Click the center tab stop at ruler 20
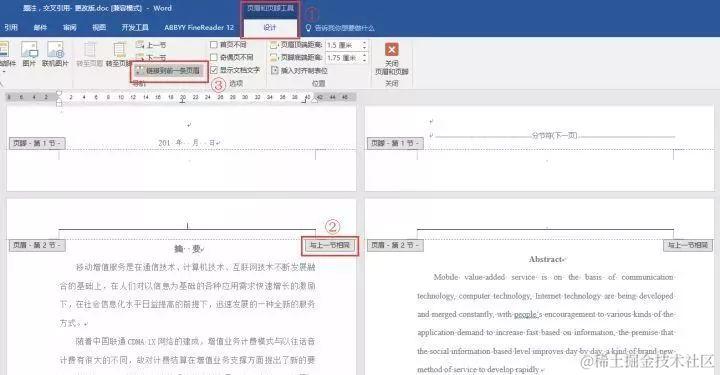Image resolution: width=720 pixels, height=375 pixels. pos(182,100)
